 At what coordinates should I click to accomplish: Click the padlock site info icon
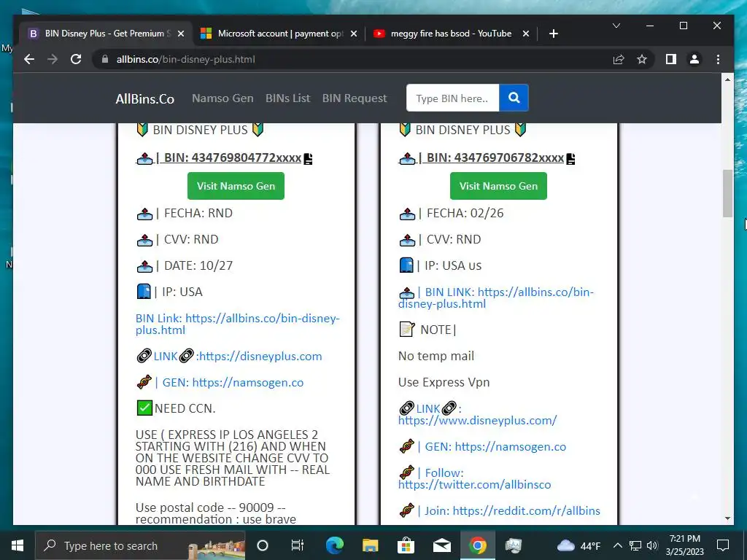click(x=105, y=59)
